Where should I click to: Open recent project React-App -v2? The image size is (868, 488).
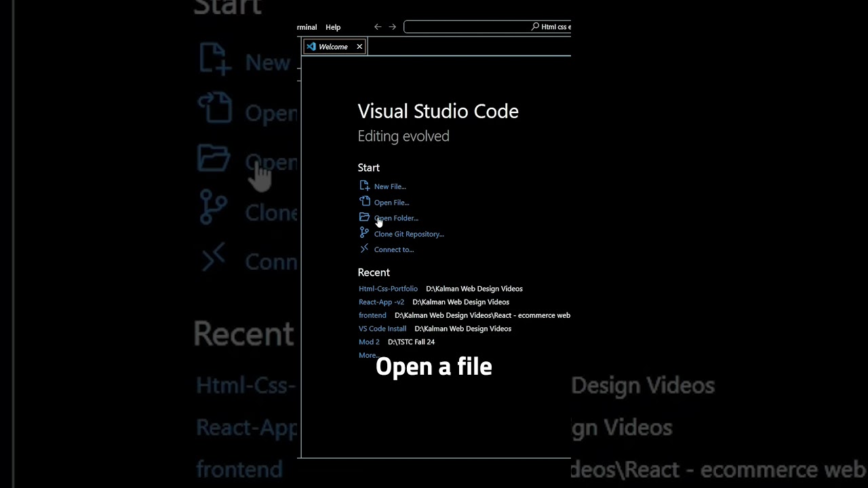(x=381, y=302)
